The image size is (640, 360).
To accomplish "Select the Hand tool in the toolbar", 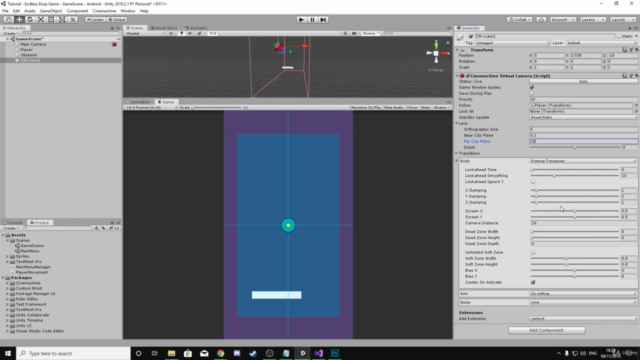I will pos(8,20).
